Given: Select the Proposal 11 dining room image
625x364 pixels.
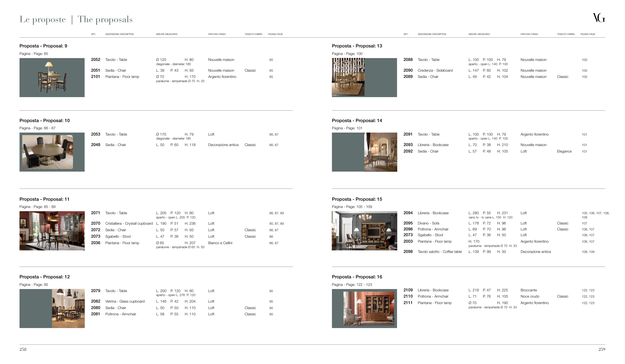Looking at the screenshot, I should [x=52, y=231].
